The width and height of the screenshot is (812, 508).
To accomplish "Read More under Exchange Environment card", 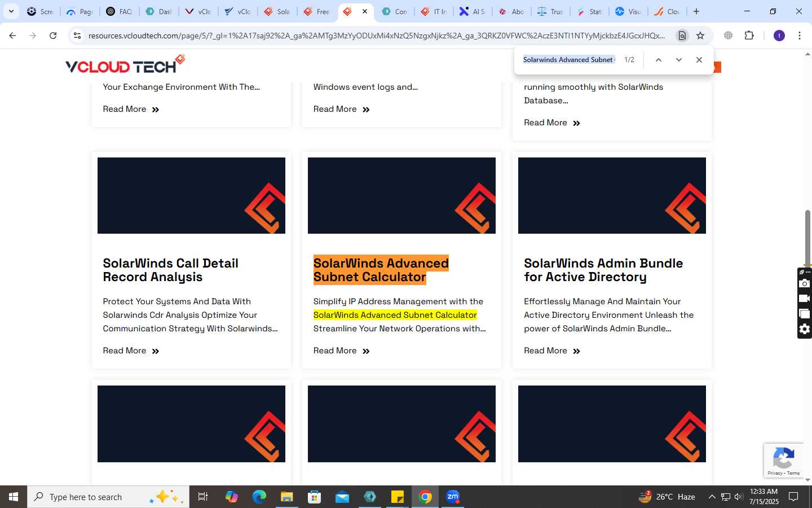I will pos(131,109).
